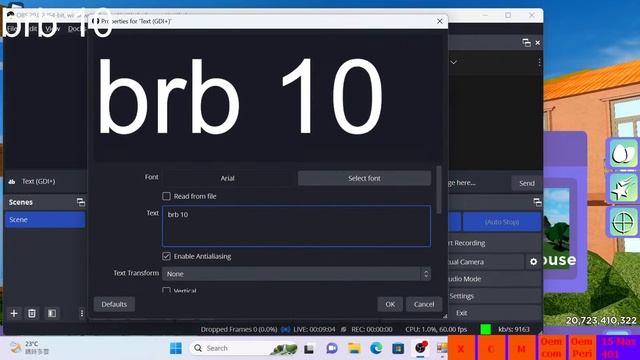Open the chat dock three-dot options
Image resolution: width=640 pixels, height=360 pixels.
pos(539,62)
